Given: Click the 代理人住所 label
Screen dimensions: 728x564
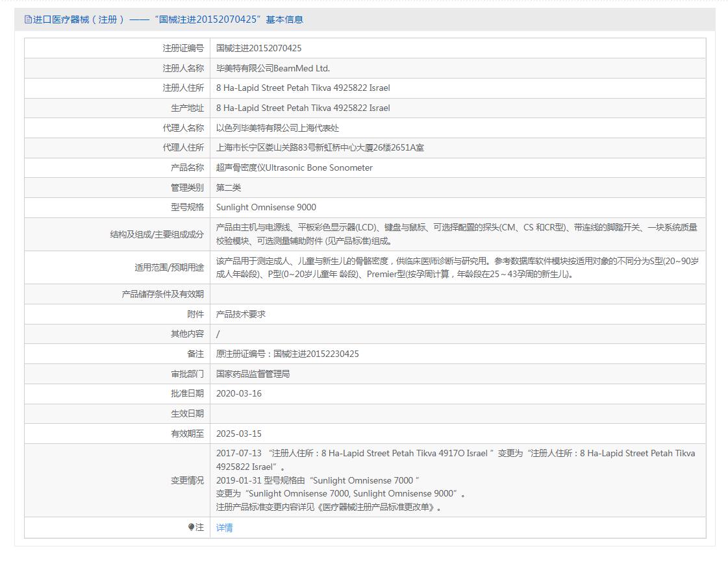Looking at the screenshot, I should [x=183, y=147].
